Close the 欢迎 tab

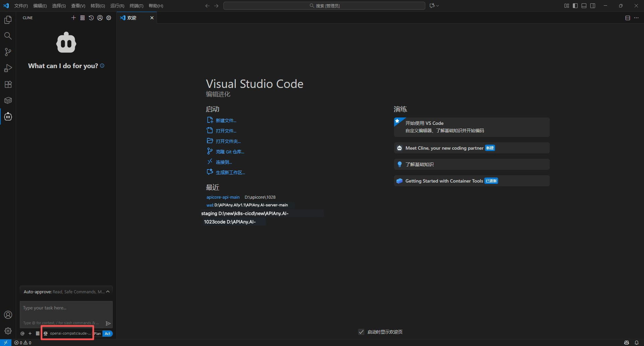[x=152, y=18]
